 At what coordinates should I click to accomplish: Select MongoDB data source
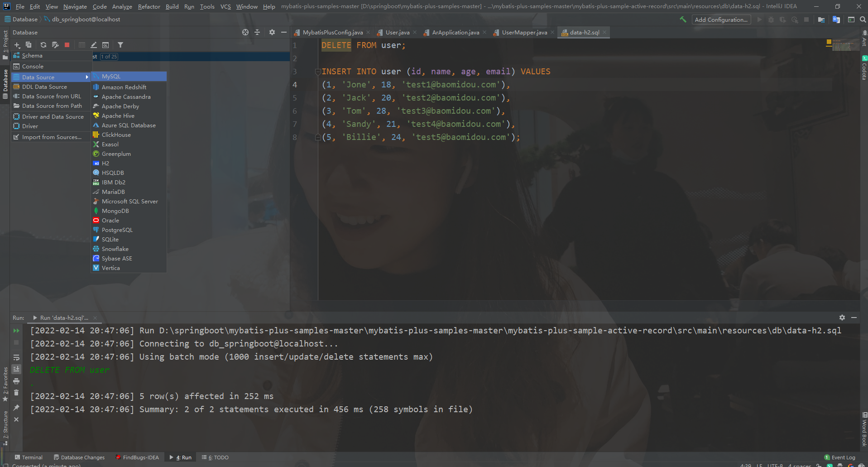coord(129,211)
